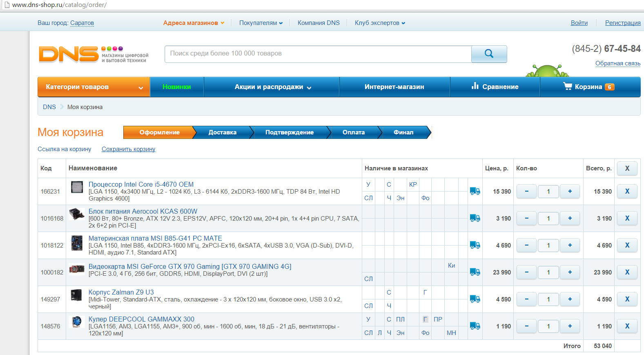Screen dimensions: 644x355
Task: Open Видеокарта MSI GeForce GTX 970 link
Action: pos(190,267)
